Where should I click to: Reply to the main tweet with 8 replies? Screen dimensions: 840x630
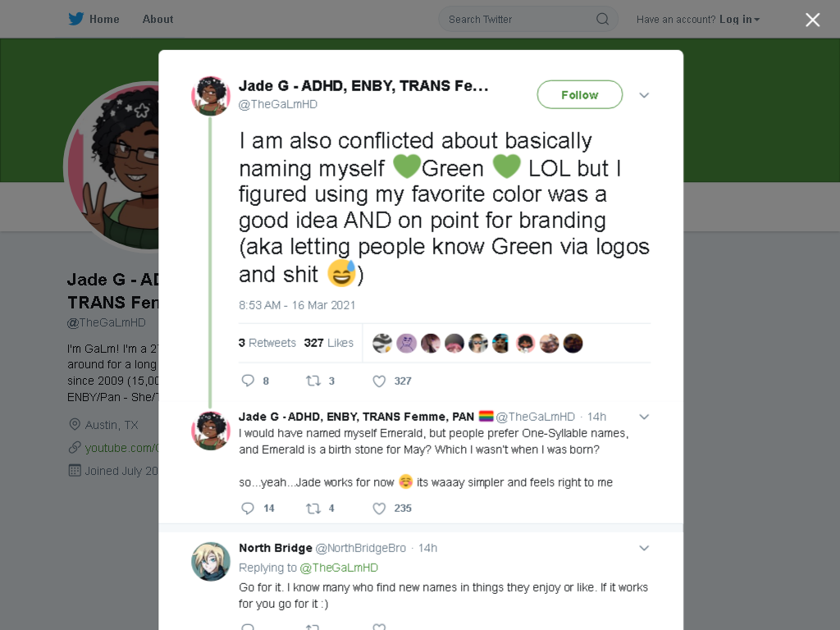point(248,381)
